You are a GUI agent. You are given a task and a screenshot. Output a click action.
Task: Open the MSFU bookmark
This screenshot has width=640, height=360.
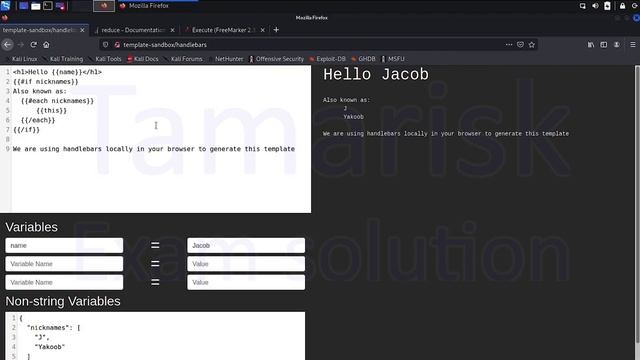(x=393, y=59)
